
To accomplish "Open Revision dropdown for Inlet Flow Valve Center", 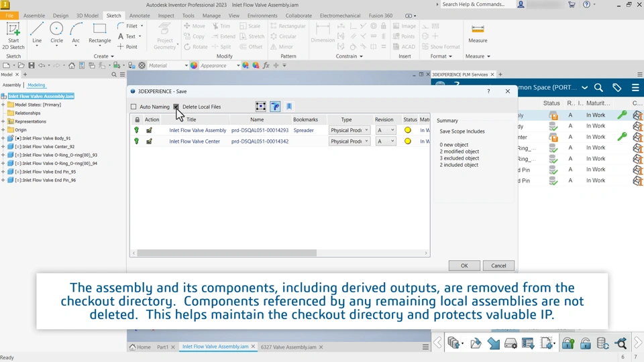I will click(x=386, y=141).
